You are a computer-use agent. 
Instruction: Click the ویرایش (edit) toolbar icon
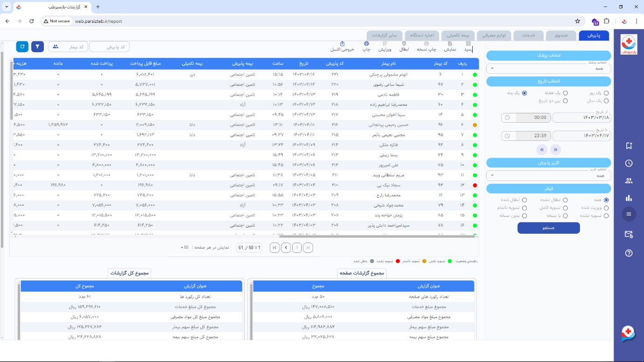385,44
